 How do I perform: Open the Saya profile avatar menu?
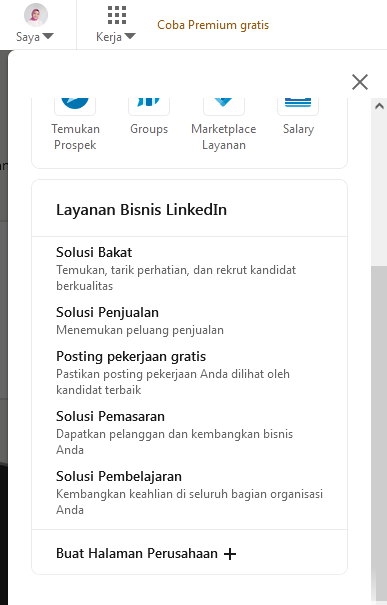[36, 15]
